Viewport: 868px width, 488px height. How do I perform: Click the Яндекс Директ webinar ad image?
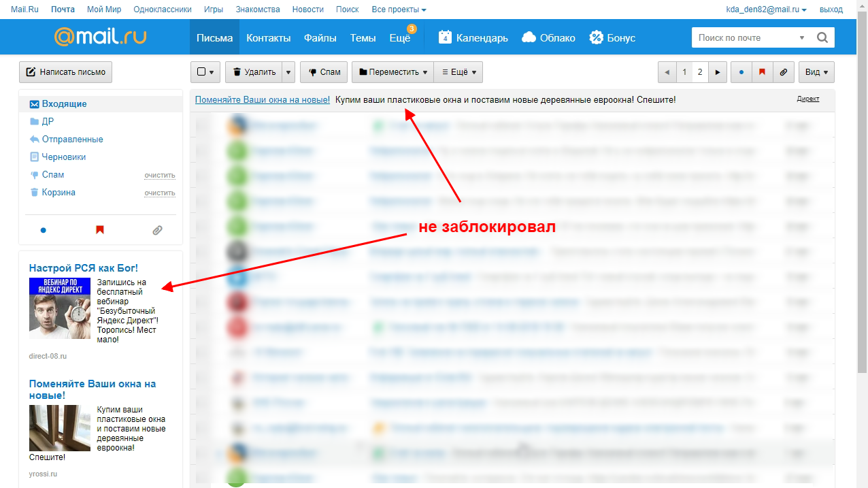pyautogui.click(x=60, y=308)
